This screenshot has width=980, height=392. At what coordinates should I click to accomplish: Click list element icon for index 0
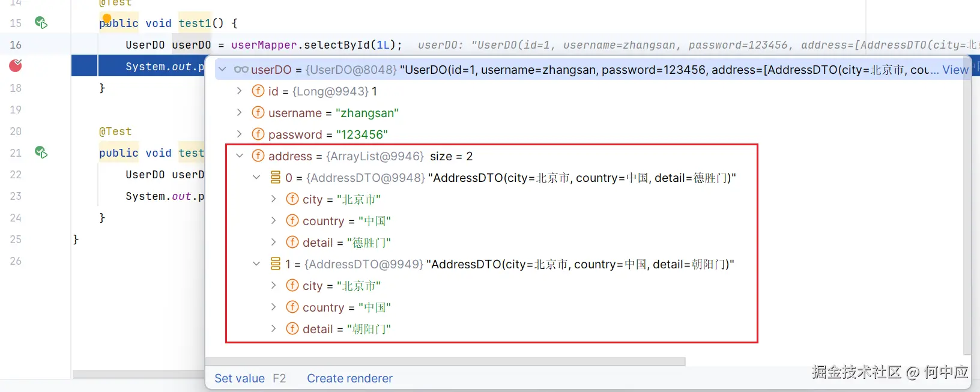(x=276, y=178)
